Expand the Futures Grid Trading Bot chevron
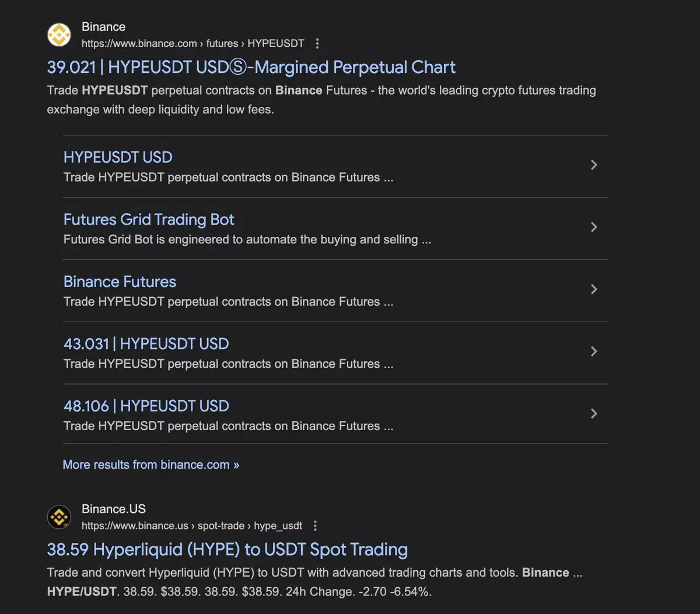 (593, 227)
